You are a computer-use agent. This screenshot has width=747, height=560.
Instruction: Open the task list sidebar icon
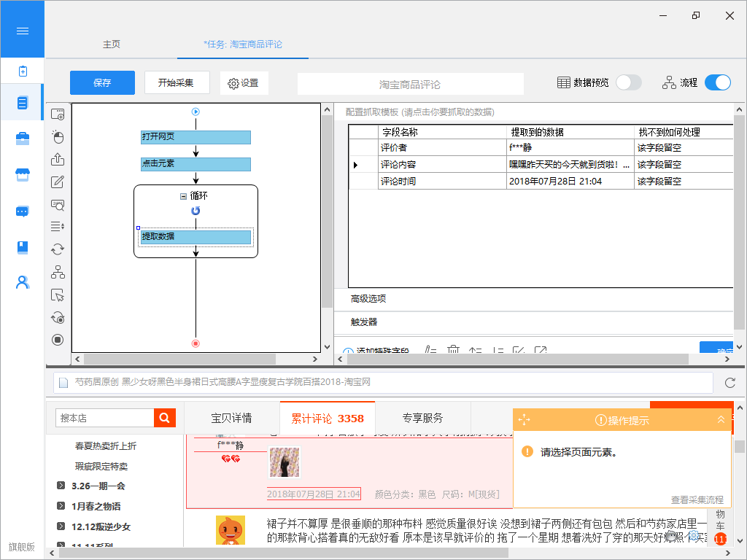coord(23,102)
